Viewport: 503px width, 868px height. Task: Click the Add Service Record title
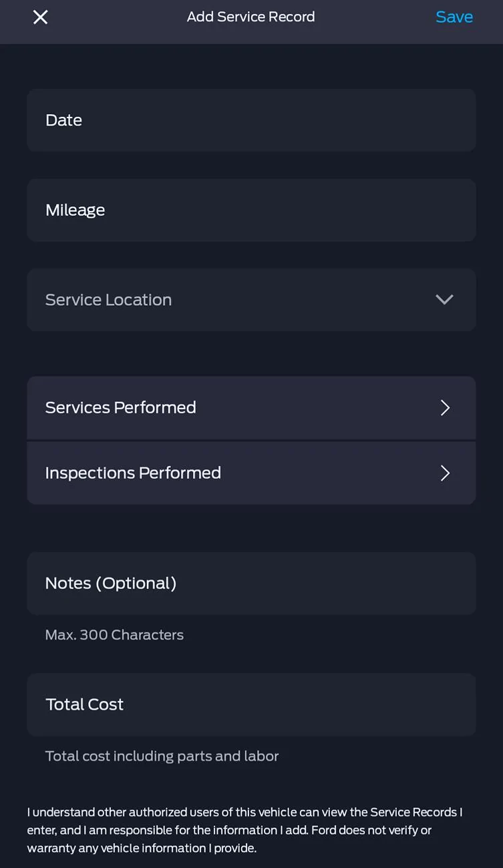click(250, 17)
